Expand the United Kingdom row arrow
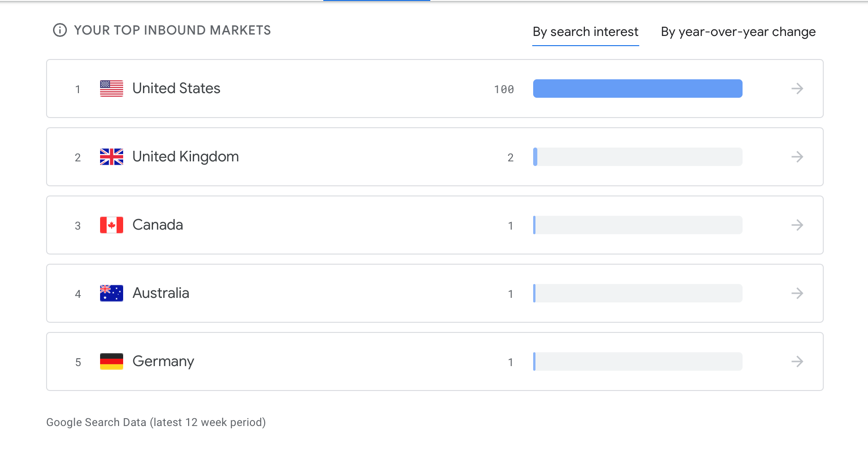This screenshot has height=450, width=868. pos(797,157)
